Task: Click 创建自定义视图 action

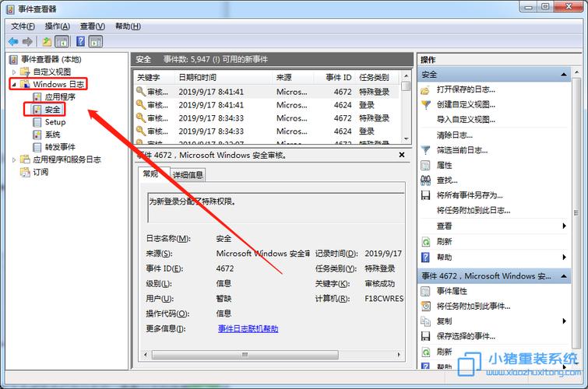Action: tap(466, 104)
